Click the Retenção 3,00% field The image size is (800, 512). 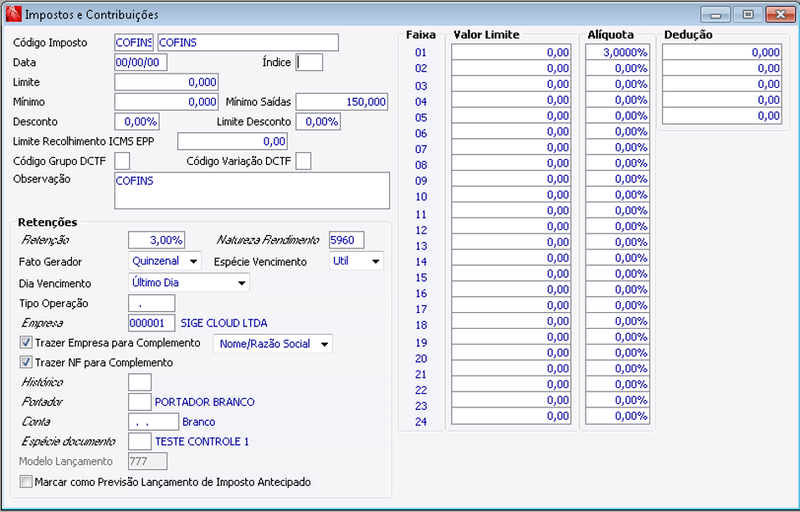pos(157,240)
